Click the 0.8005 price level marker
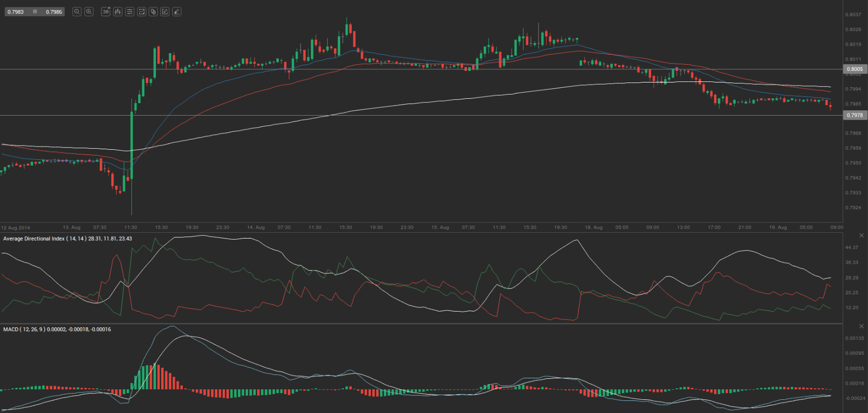 click(854, 69)
